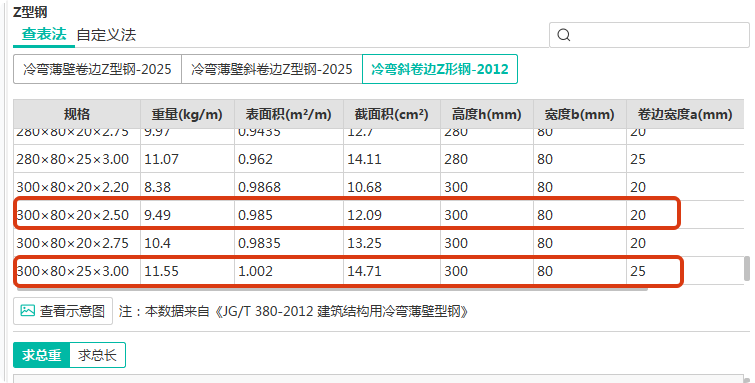
Task: Click the 卷边宽度a(mm) column header
Action: point(685,114)
